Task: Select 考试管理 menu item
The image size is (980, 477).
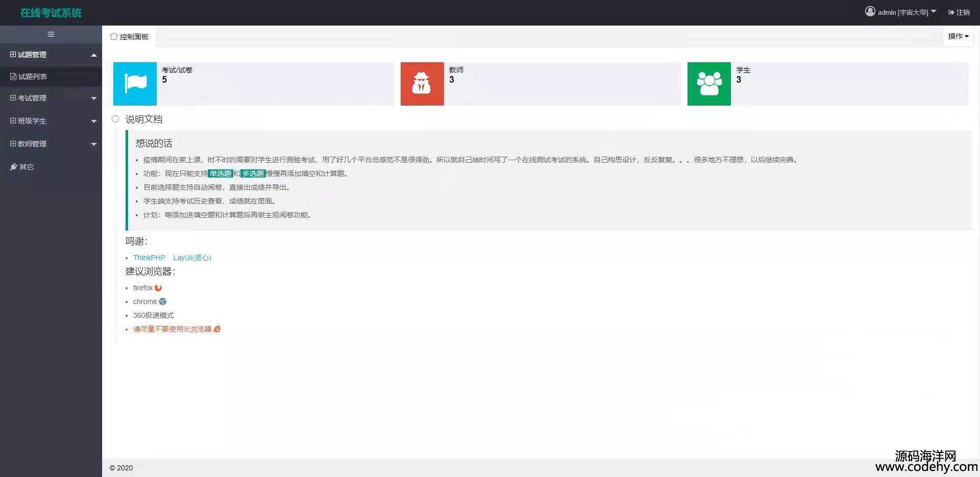Action: pyautogui.click(x=51, y=98)
